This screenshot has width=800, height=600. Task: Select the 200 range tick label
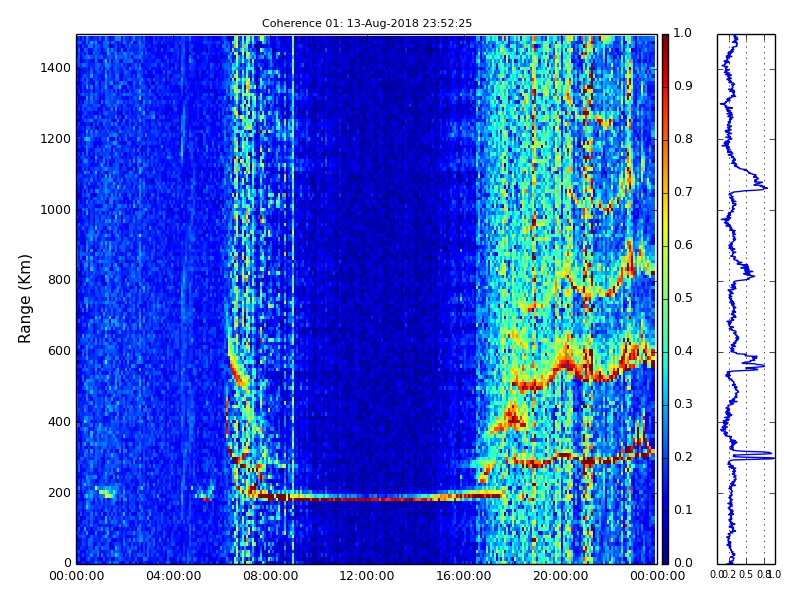(x=59, y=493)
